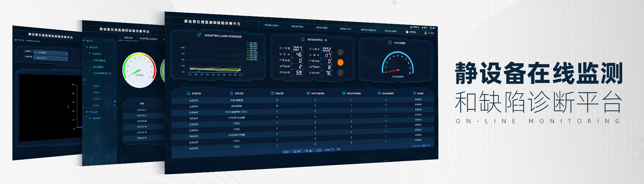Click table row device V3303
Screen dimensions: 644x184
coord(236,123)
